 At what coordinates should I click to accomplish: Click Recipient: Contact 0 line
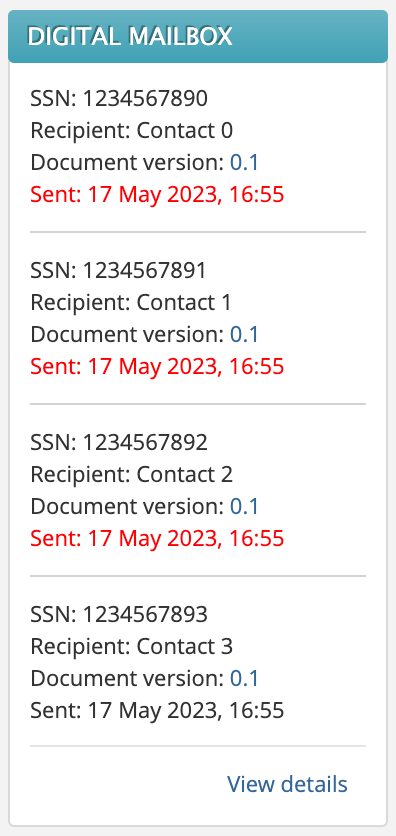tap(132, 131)
